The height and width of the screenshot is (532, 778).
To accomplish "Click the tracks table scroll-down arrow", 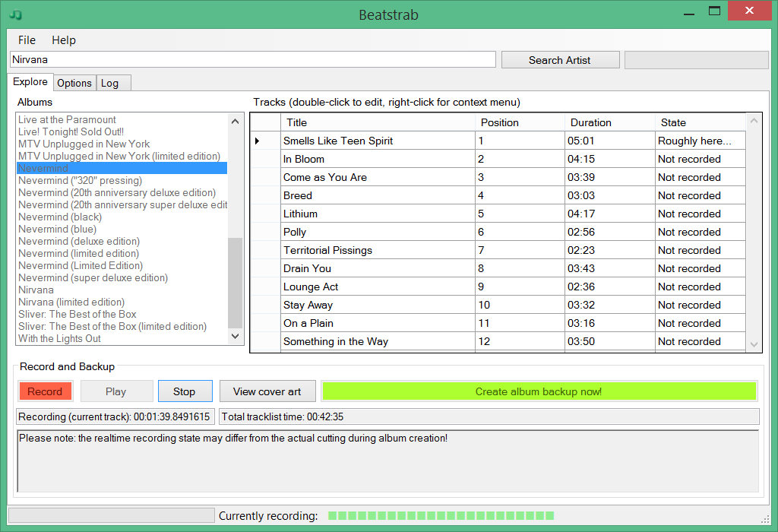I will tap(754, 344).
